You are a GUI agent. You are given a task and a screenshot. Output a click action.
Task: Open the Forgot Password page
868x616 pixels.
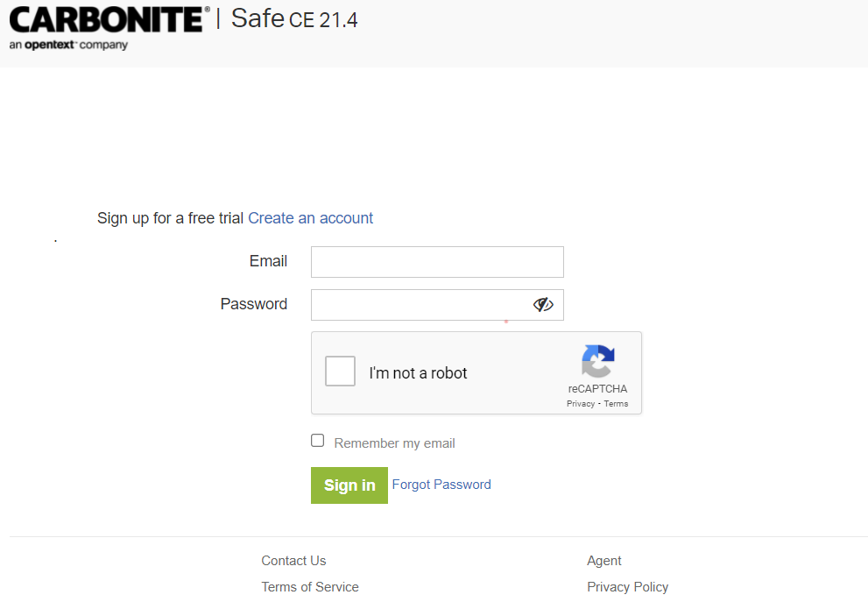click(441, 485)
